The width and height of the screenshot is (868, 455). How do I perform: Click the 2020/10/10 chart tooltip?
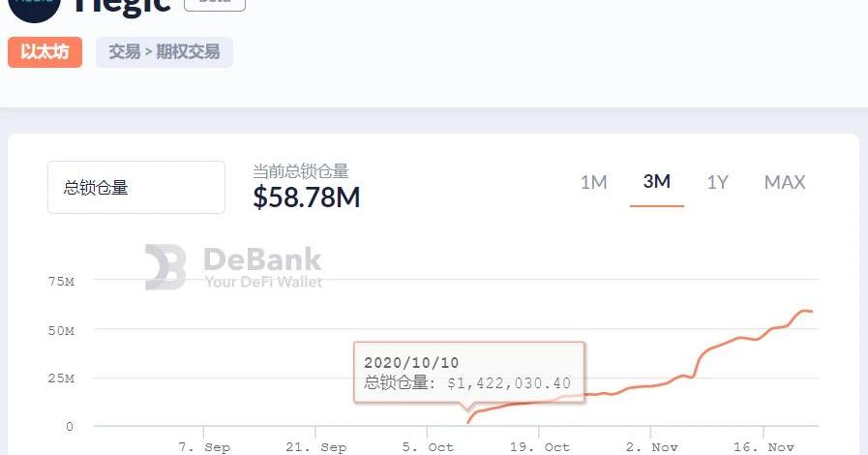click(468, 373)
